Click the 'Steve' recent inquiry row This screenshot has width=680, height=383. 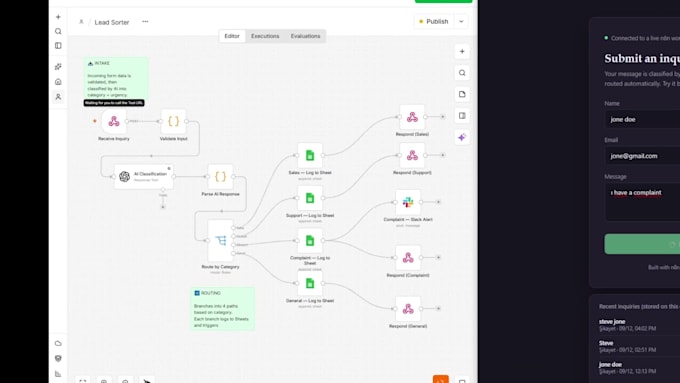(639, 346)
